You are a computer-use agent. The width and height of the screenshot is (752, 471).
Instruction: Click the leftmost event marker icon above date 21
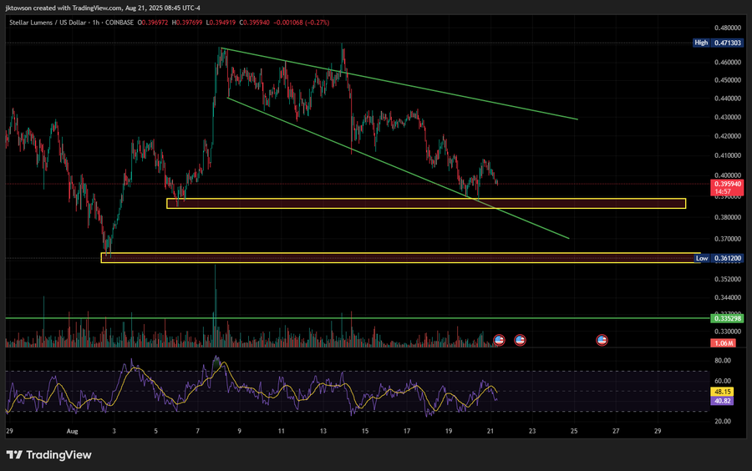[499, 340]
